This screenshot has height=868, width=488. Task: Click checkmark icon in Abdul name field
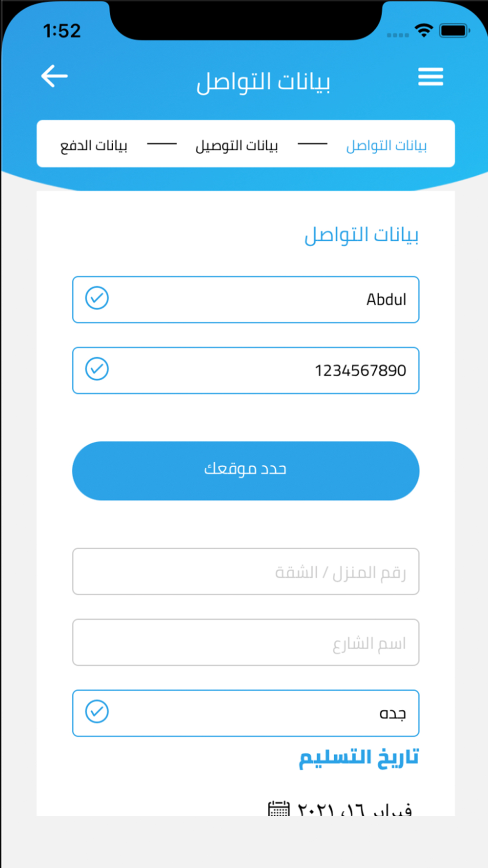[97, 298]
